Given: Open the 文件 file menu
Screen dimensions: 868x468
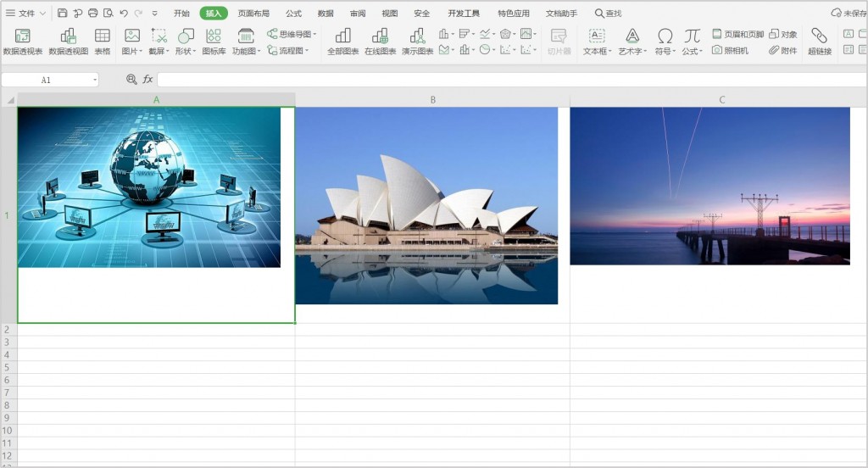Looking at the screenshot, I should pyautogui.click(x=25, y=13).
